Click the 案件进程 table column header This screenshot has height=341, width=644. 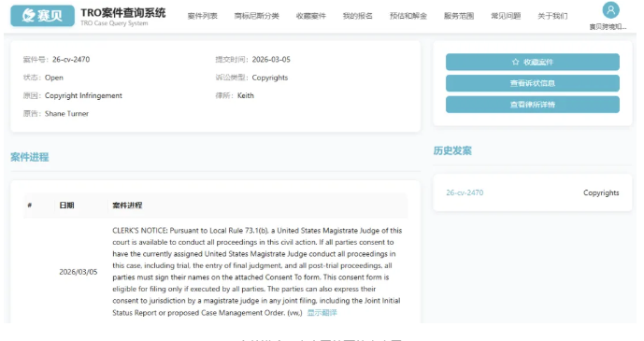(127, 206)
